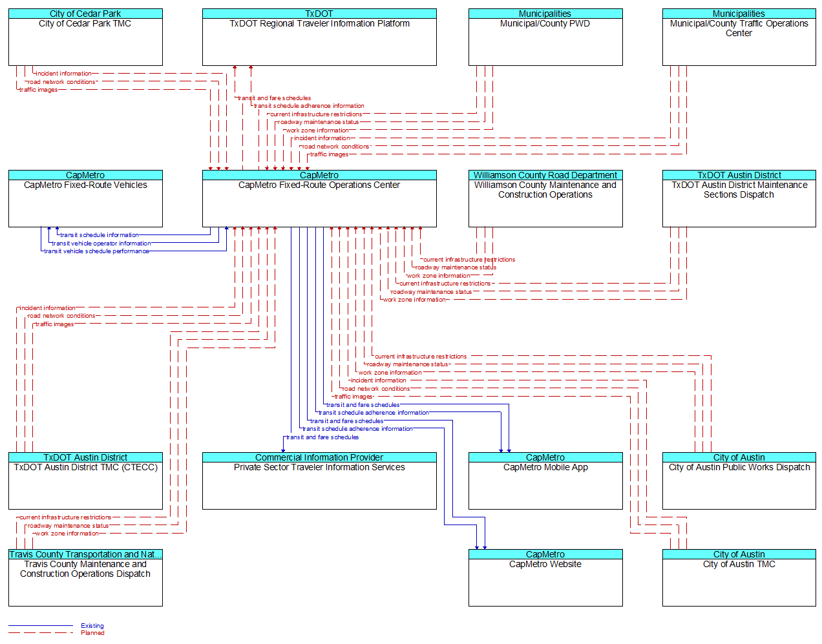Image resolution: width=822 pixels, height=644 pixels.
Task: Click the 'City of Cedar Park' header bar
Action: pyautogui.click(x=85, y=14)
